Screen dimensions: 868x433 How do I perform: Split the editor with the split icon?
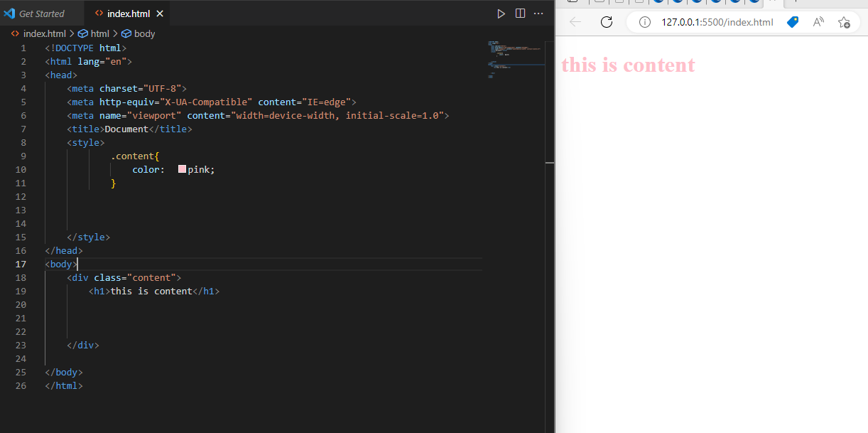[x=520, y=14]
